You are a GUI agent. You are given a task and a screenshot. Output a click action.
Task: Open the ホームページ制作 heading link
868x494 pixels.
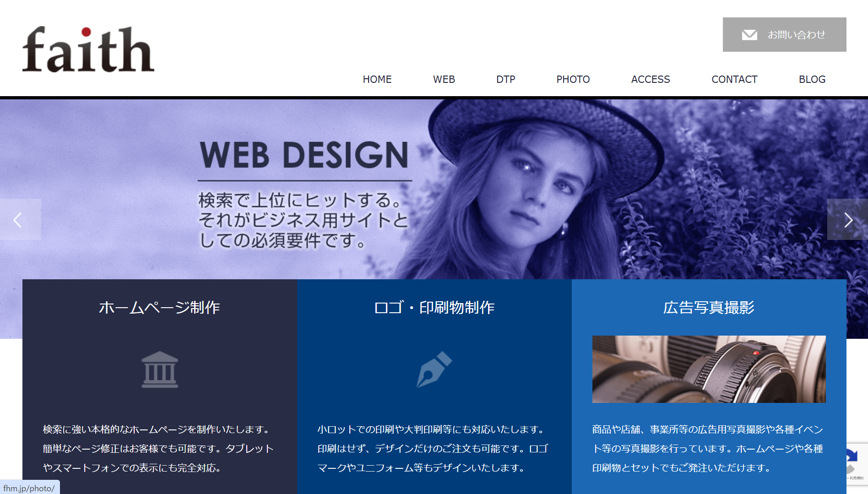[x=159, y=307]
